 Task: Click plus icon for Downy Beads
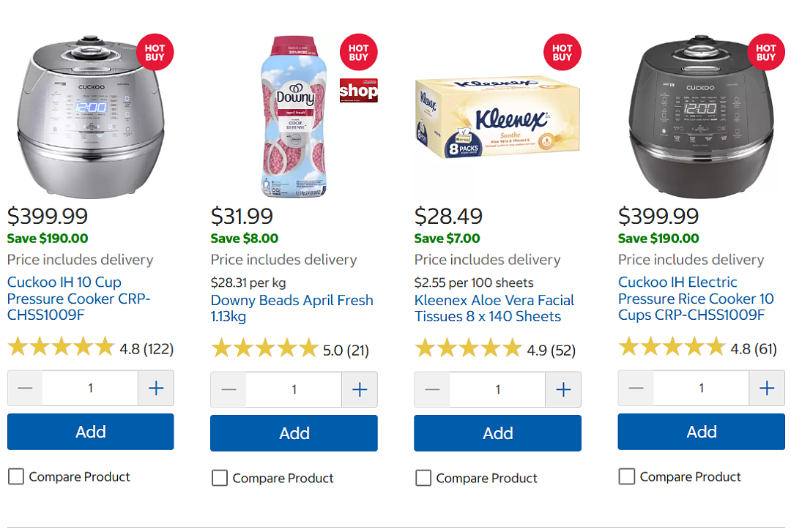[359, 389]
